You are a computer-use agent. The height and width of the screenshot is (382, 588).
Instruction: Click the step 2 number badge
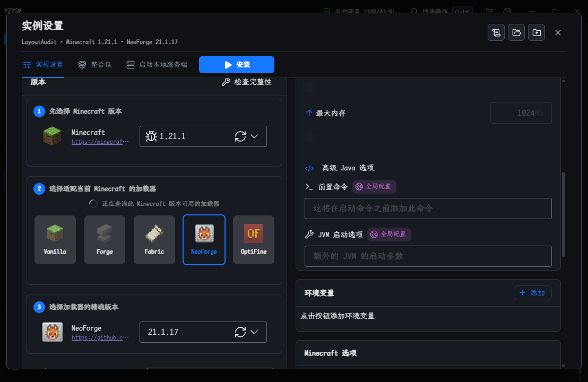(39, 188)
